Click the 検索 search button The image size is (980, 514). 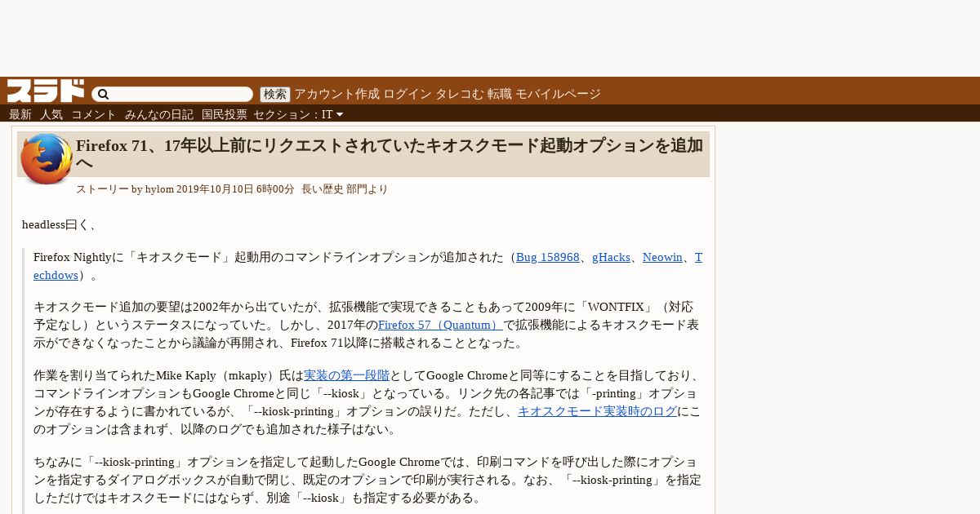tap(274, 94)
